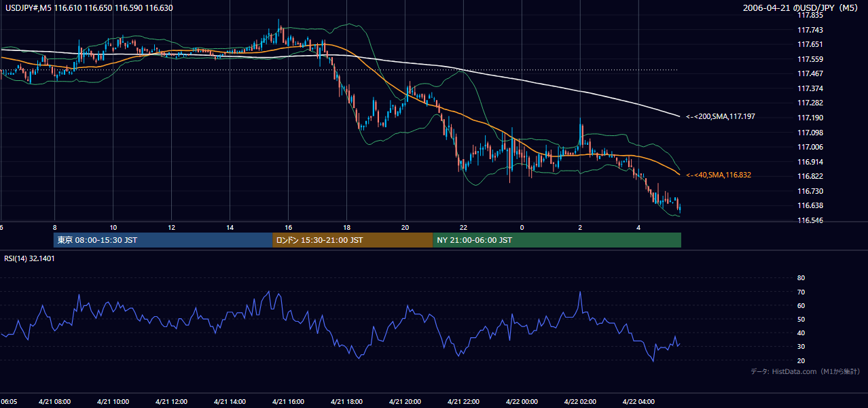Click the 4/22 00:00 date label
This screenshot has height=408, width=868.
coord(522,401)
